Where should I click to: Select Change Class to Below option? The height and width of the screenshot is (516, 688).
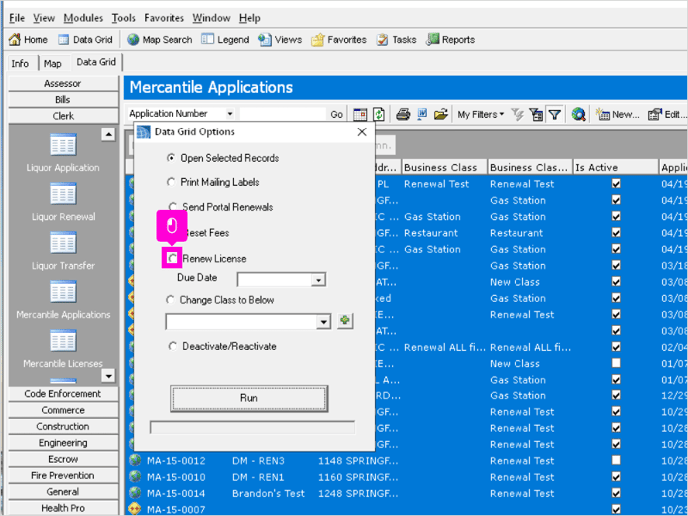pos(170,300)
